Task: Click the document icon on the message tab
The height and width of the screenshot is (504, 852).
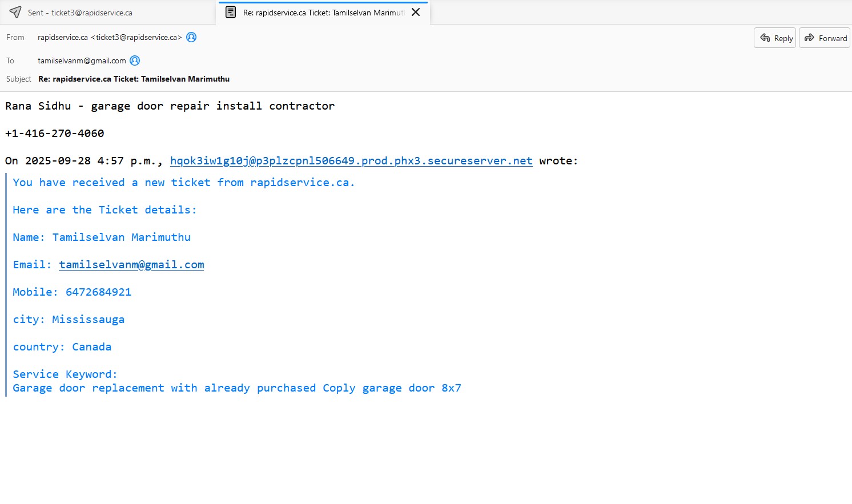Action: point(231,12)
